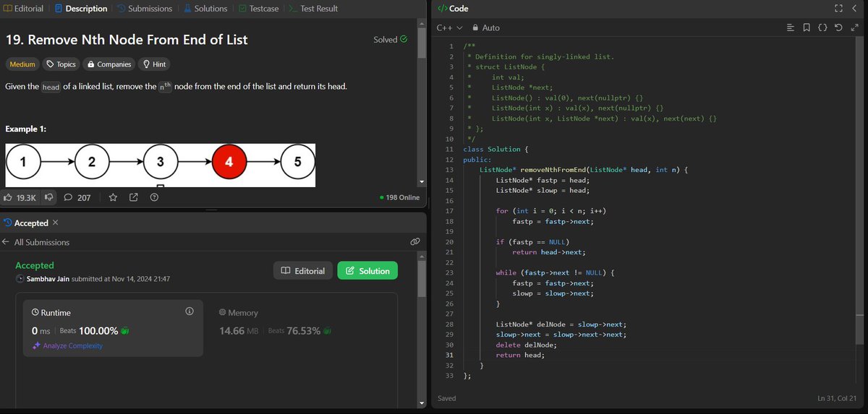This screenshot has height=414, width=868.
Task: Reveal the Companies tag
Action: pyautogui.click(x=109, y=64)
